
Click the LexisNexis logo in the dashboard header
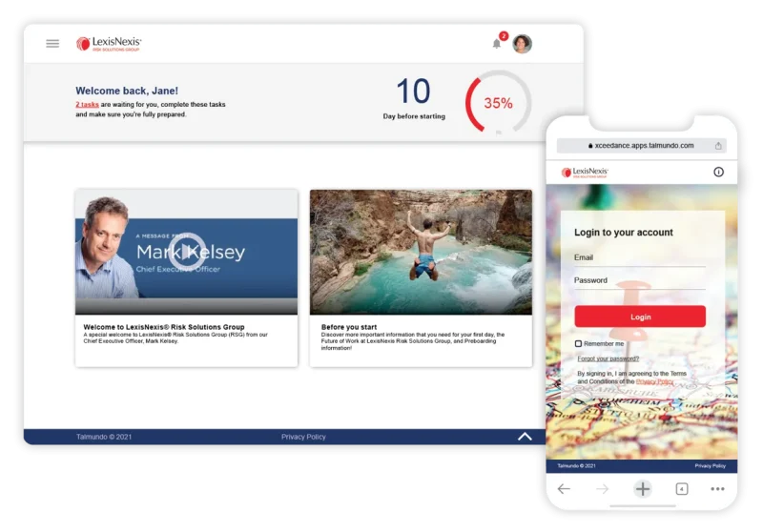(109, 44)
